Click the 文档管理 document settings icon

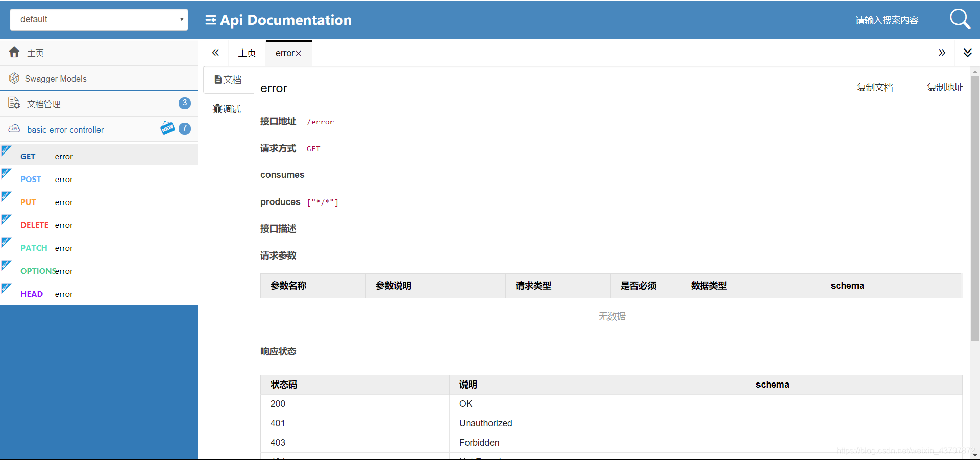[x=14, y=103]
